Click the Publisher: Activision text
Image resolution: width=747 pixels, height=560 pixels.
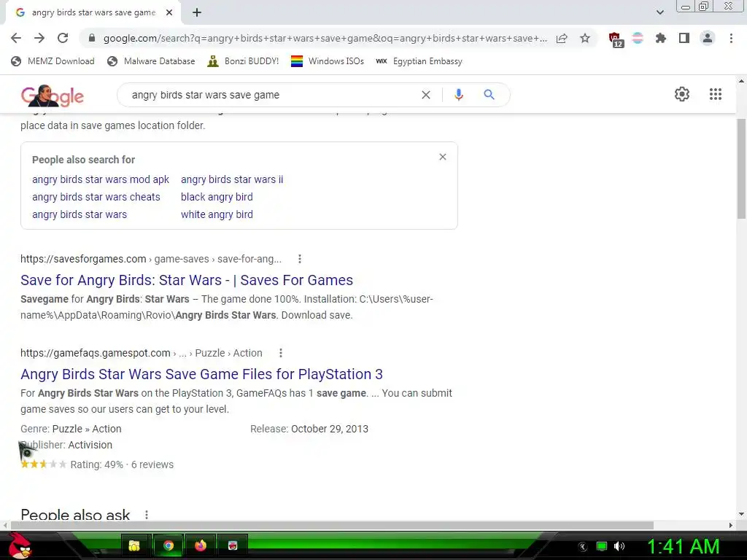(66, 445)
